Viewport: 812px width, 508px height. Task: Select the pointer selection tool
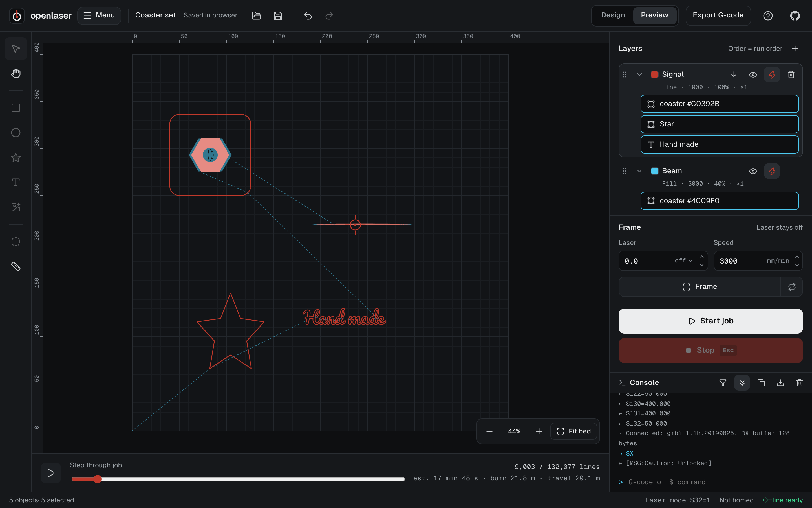point(16,49)
